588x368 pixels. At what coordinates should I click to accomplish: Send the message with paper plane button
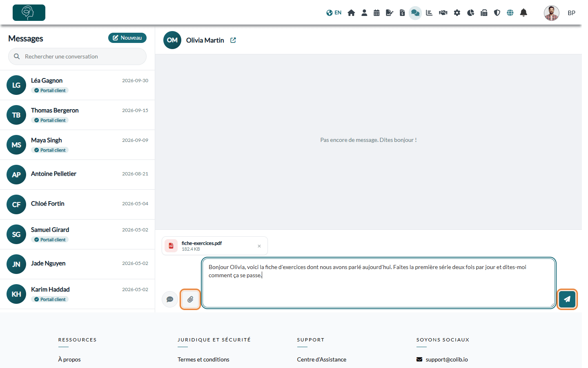(x=567, y=299)
